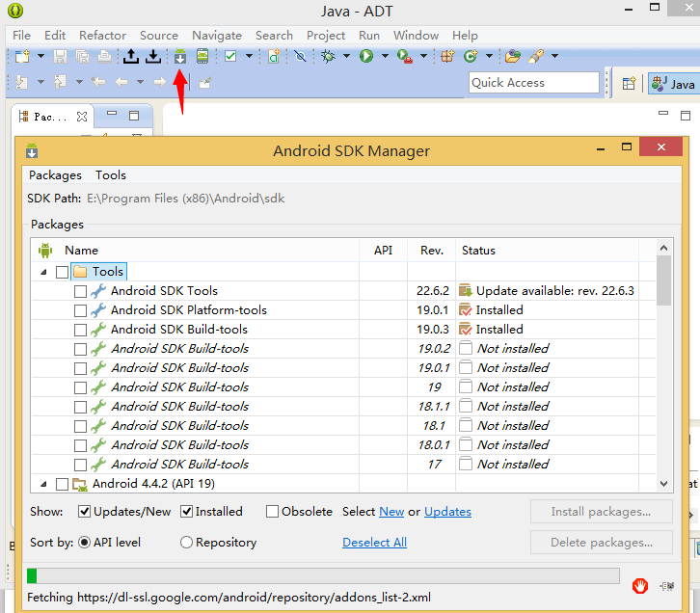
Task: Collapse the Tools tree group
Action: click(x=43, y=272)
